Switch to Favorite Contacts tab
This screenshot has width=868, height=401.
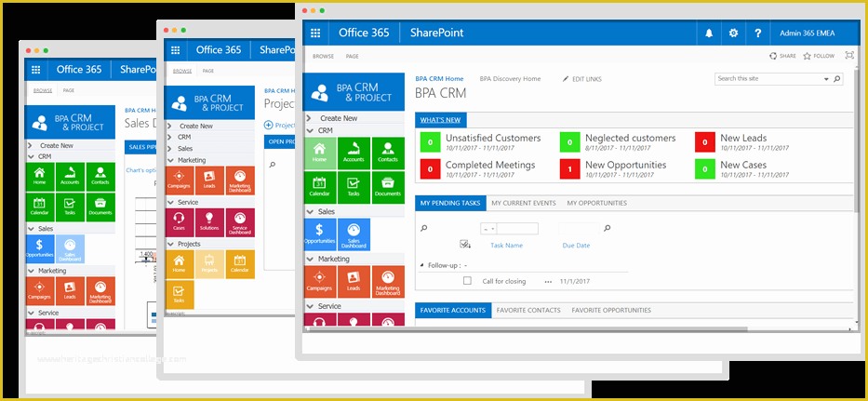click(x=528, y=310)
